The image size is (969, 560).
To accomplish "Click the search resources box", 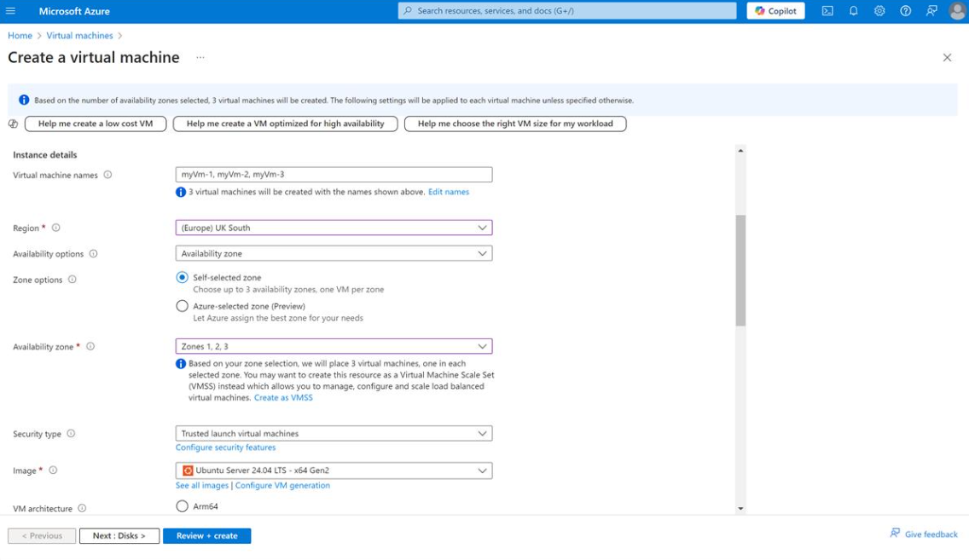I will point(566,11).
